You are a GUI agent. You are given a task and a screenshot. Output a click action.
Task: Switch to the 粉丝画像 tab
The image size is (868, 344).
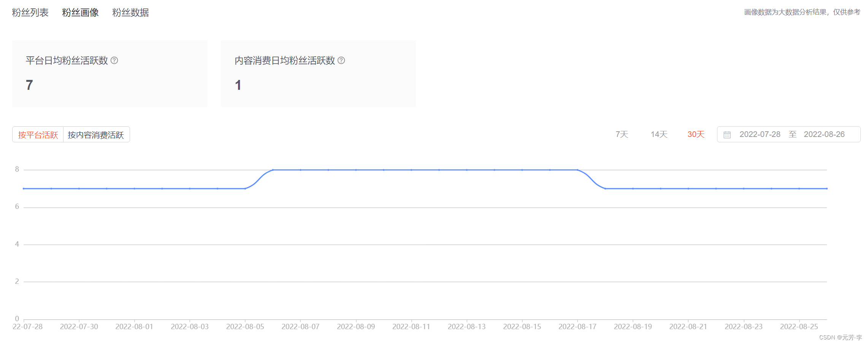(x=80, y=13)
